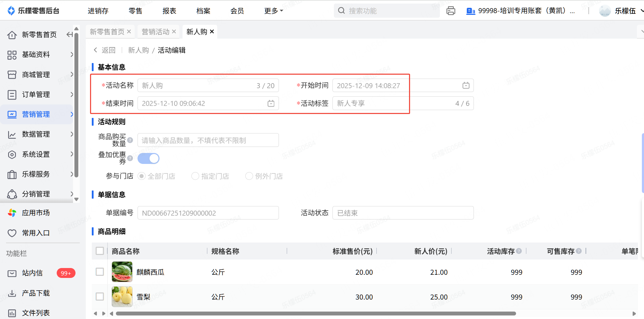
Task: Click the 数据管理 chart icon
Action: tap(12, 135)
